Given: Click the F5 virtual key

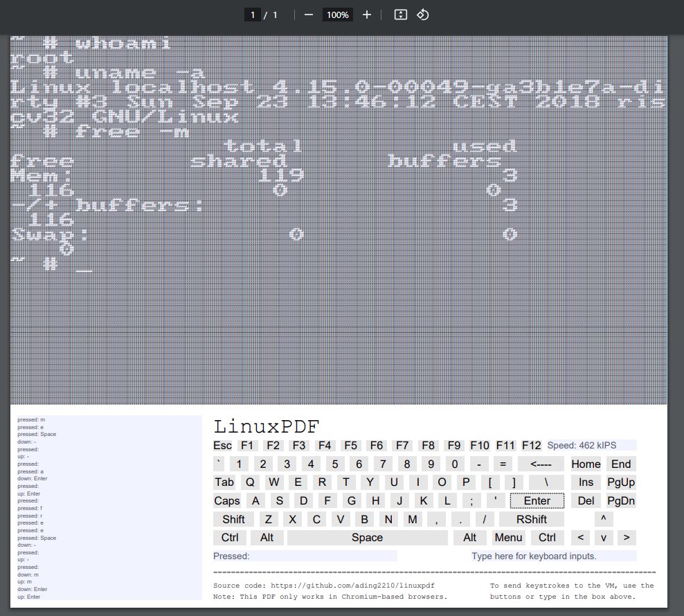Looking at the screenshot, I should tap(351, 446).
